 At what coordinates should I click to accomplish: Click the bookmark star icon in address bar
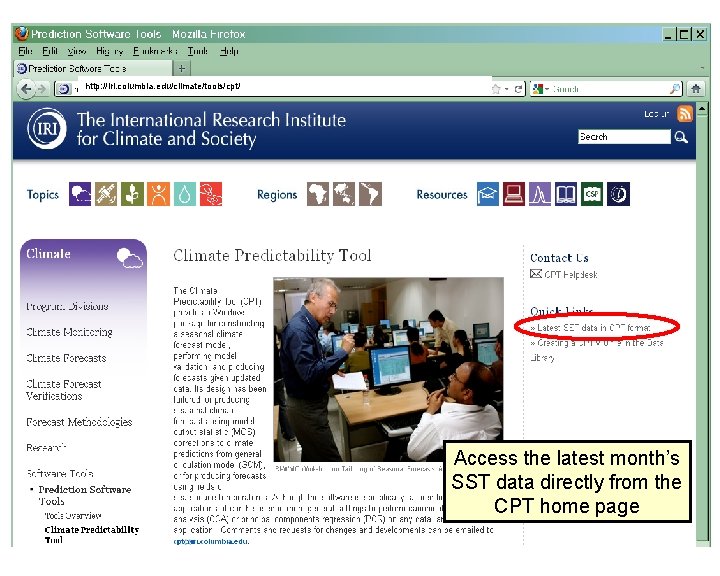tap(496, 89)
